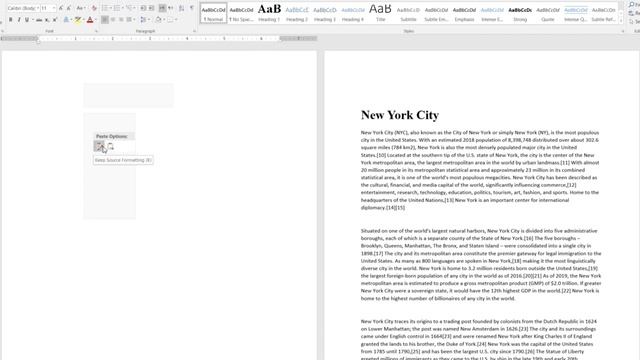
Task: Expand the highlight color dropdown arrow
Action: point(83,20)
